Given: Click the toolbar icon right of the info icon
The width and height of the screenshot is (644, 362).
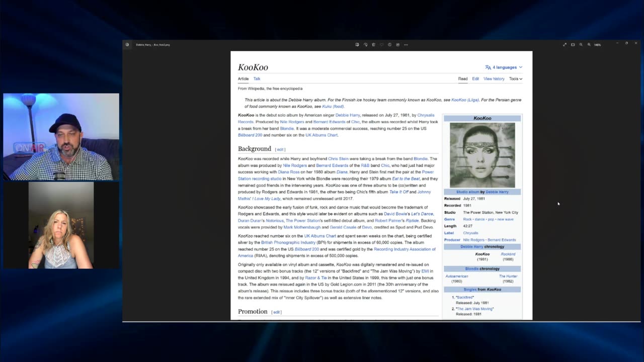Looking at the screenshot, I should coord(397,45).
